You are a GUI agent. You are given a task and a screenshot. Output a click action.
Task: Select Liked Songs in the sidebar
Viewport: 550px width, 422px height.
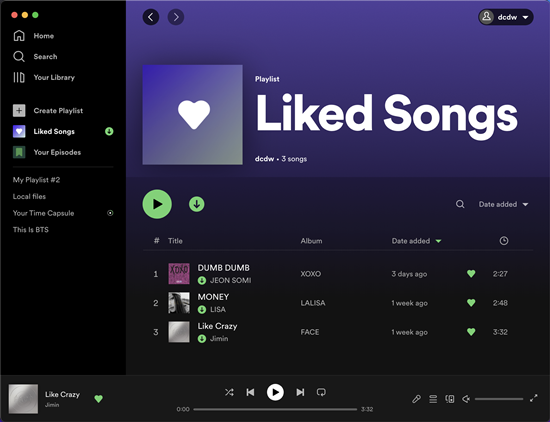44,132
